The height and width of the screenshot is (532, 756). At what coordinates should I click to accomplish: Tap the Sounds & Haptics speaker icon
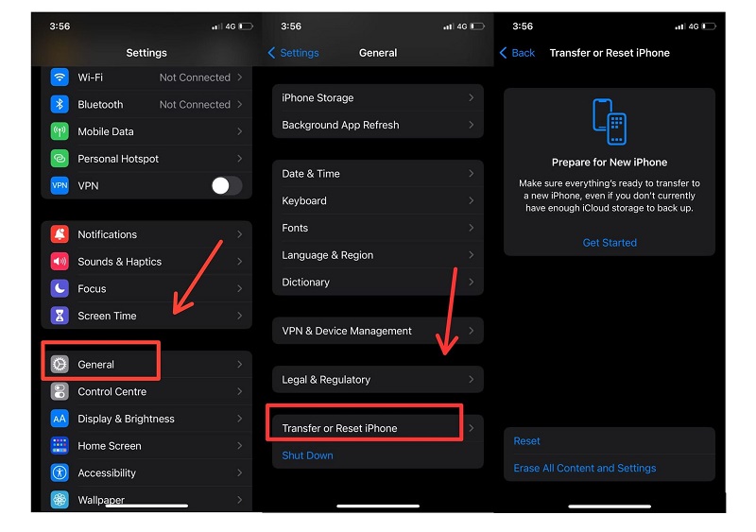click(60, 262)
